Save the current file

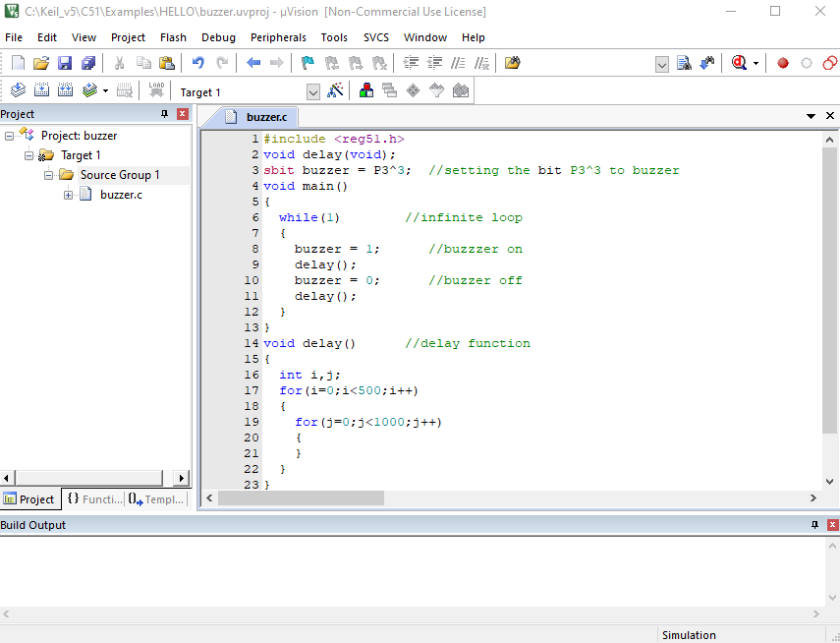coord(65,63)
